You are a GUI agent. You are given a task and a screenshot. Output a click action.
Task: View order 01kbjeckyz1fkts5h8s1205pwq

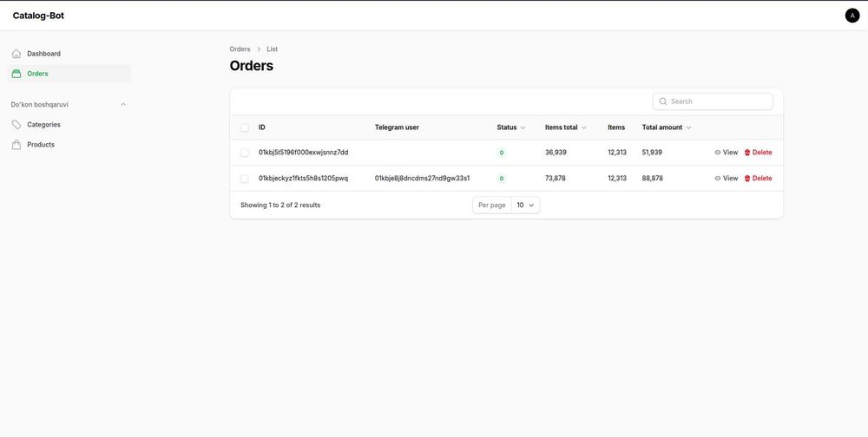(x=727, y=178)
